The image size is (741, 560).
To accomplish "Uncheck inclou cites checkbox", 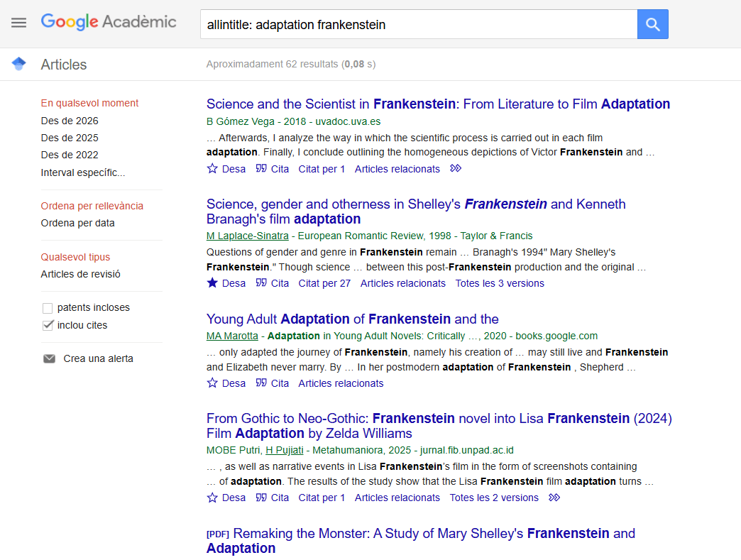I will (48, 325).
